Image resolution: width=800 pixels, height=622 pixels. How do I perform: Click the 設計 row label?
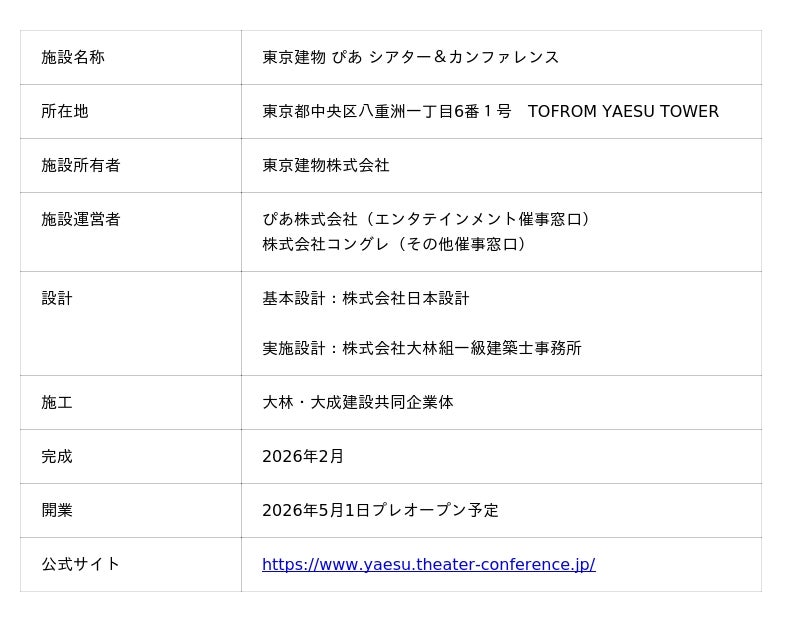57,299
